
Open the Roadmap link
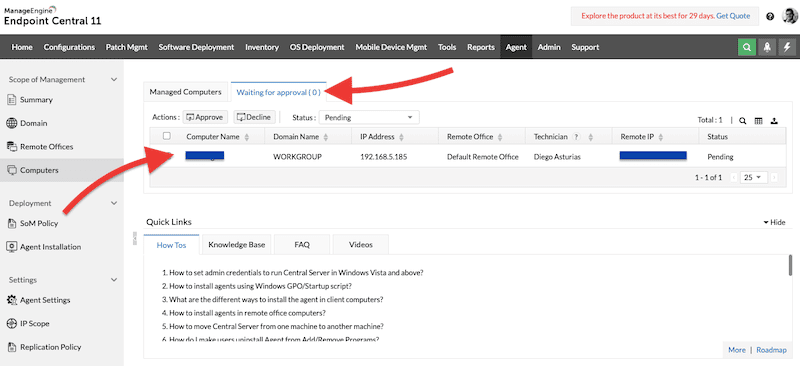click(x=771, y=350)
